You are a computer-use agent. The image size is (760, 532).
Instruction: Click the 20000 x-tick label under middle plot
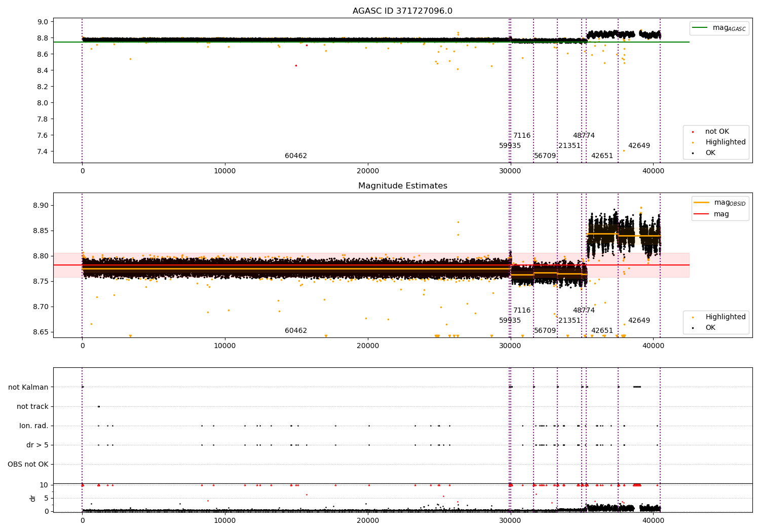(x=368, y=346)
